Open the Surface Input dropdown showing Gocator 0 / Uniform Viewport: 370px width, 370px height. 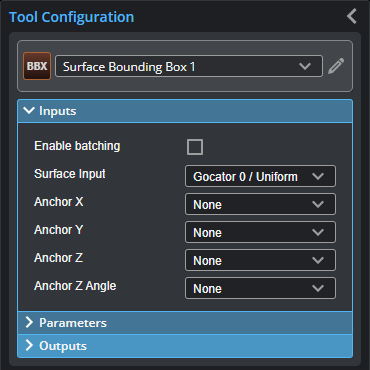point(260,176)
